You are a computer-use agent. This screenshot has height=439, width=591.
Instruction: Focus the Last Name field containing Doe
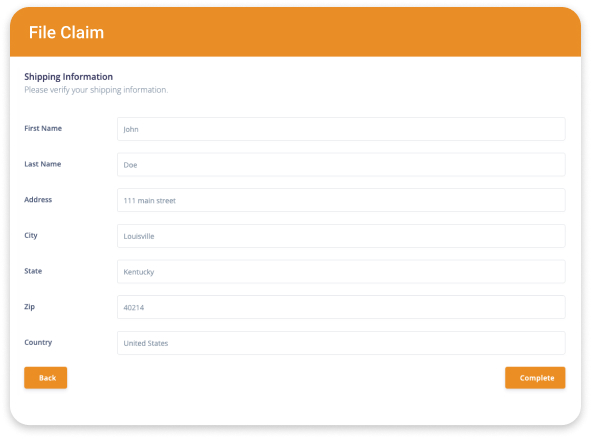click(341, 165)
